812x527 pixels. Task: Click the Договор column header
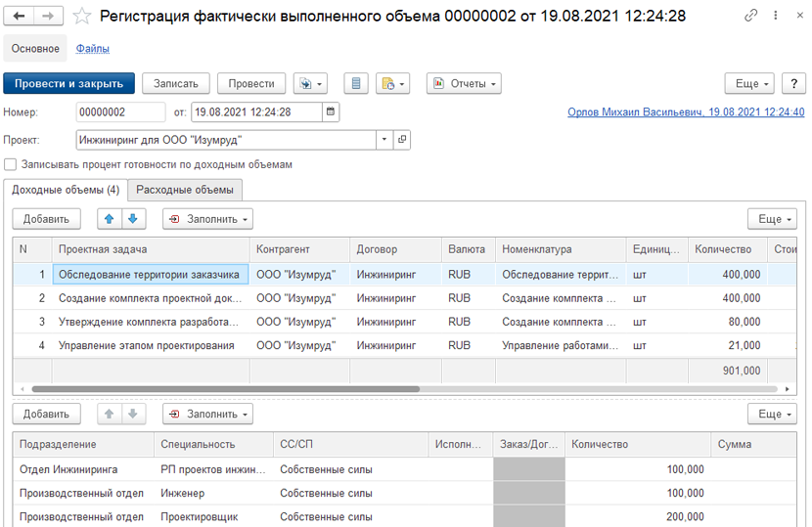click(x=395, y=249)
